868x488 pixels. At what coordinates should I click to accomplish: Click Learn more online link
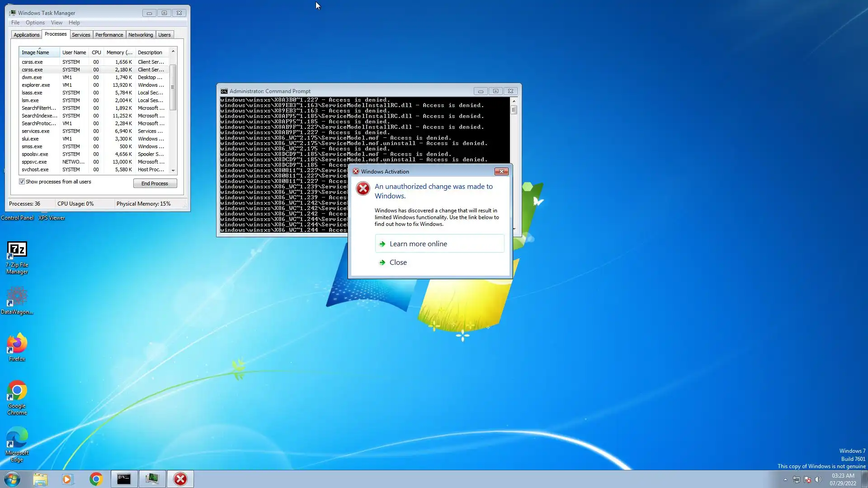(418, 244)
